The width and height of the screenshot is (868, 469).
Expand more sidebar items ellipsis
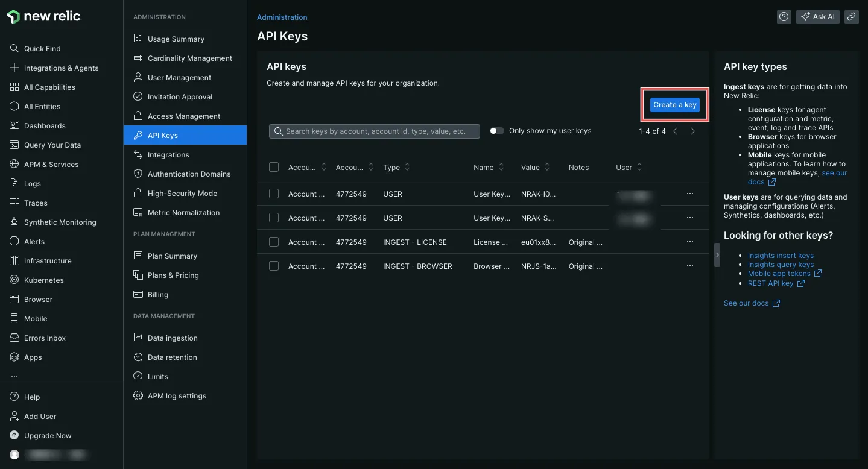[14, 375]
